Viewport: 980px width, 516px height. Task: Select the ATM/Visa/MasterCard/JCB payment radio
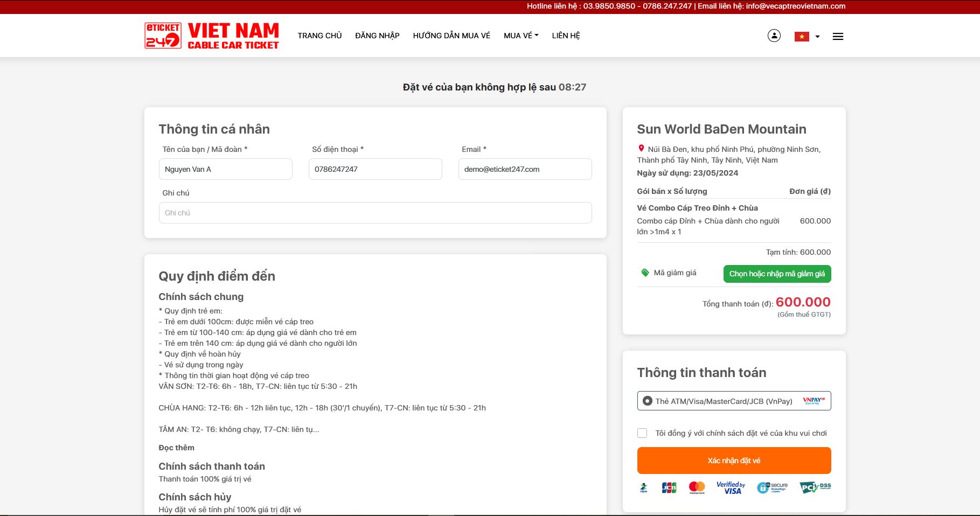point(647,401)
